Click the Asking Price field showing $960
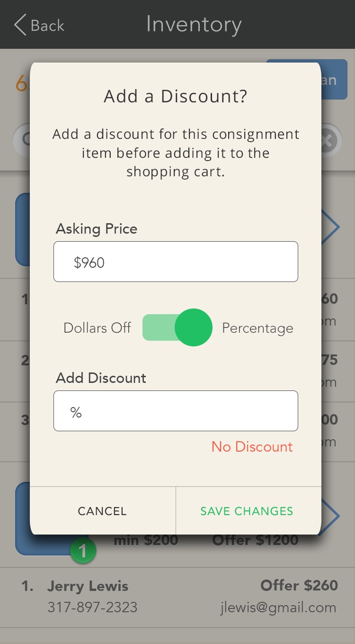Viewport: 355px width, 644px height. click(x=176, y=262)
